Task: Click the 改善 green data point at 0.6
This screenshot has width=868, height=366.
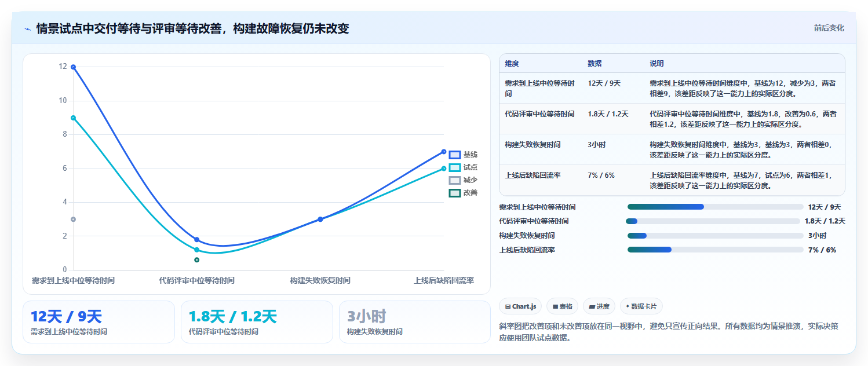Action: click(197, 260)
